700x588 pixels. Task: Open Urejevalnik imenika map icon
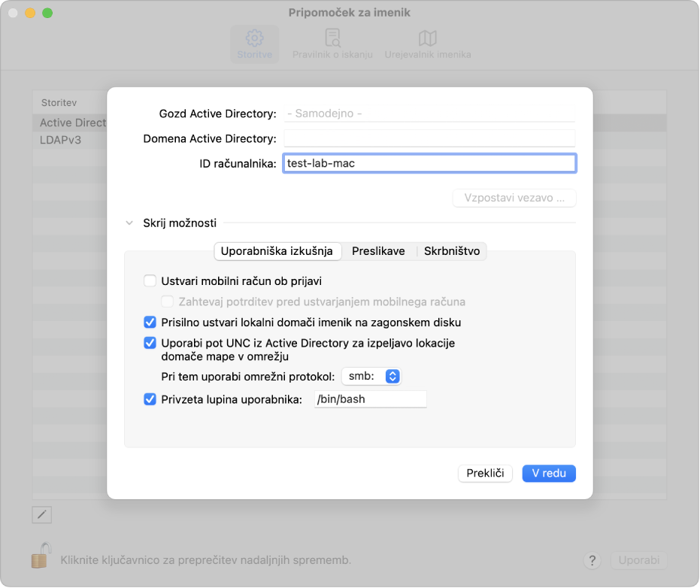tap(428, 38)
